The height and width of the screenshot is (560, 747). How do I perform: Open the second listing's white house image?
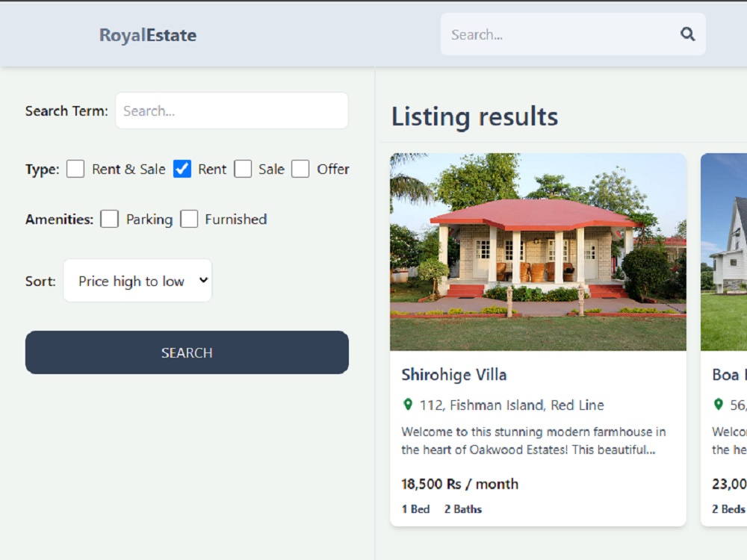tap(724, 252)
